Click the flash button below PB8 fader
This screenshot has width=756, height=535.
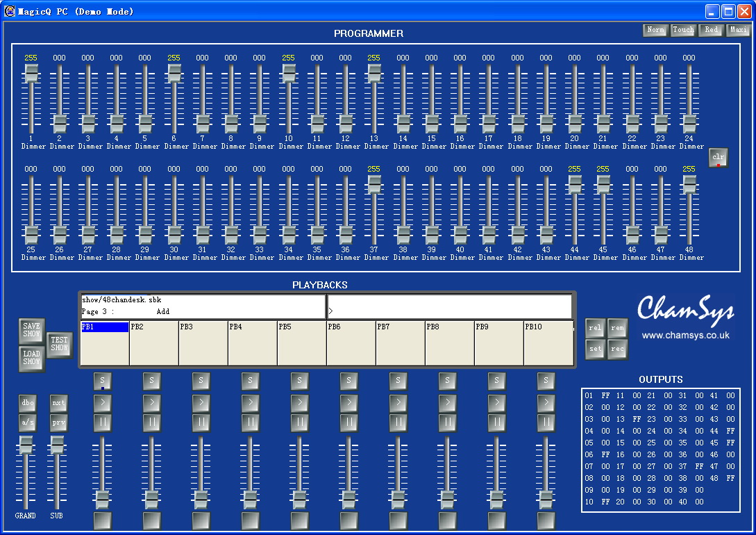[448, 520]
